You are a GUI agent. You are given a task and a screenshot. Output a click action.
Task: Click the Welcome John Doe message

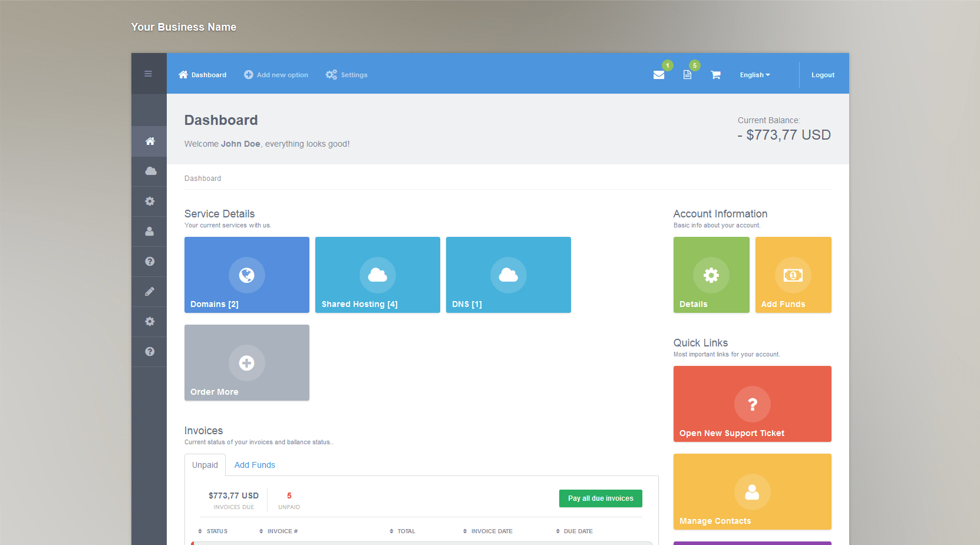click(x=267, y=144)
